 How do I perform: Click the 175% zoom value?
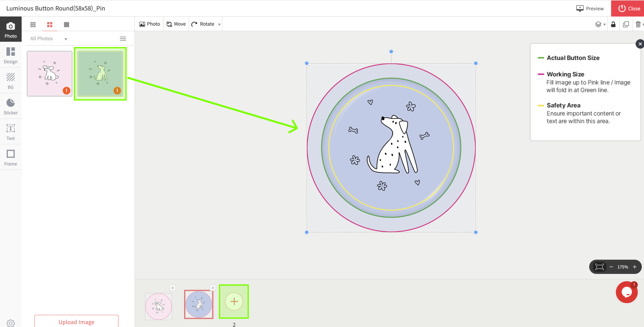click(x=623, y=267)
